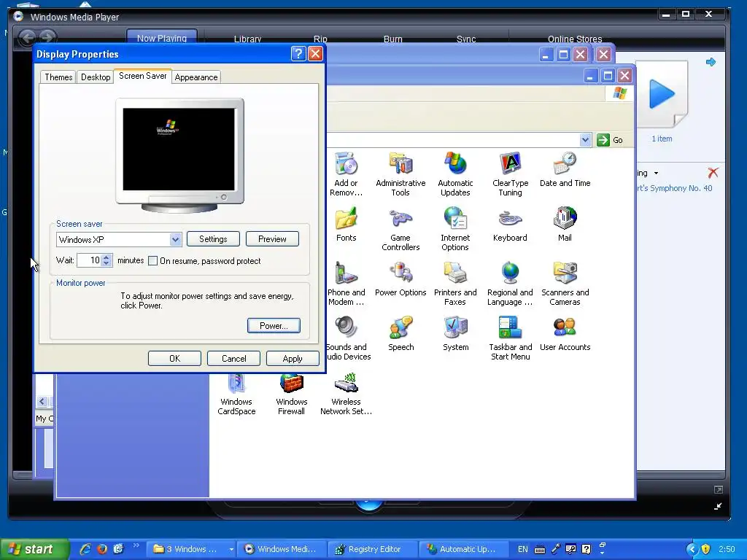Open Internet Options icon

pos(455,228)
